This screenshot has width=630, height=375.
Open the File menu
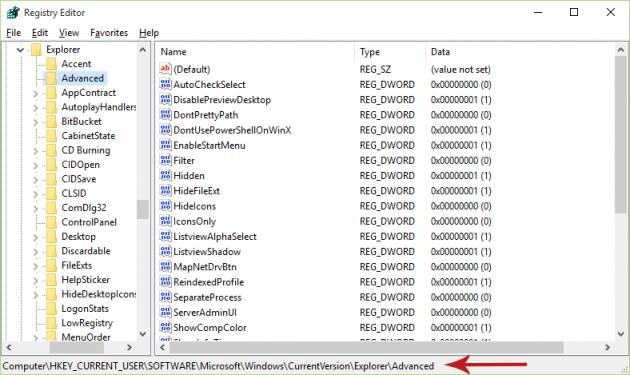14,33
